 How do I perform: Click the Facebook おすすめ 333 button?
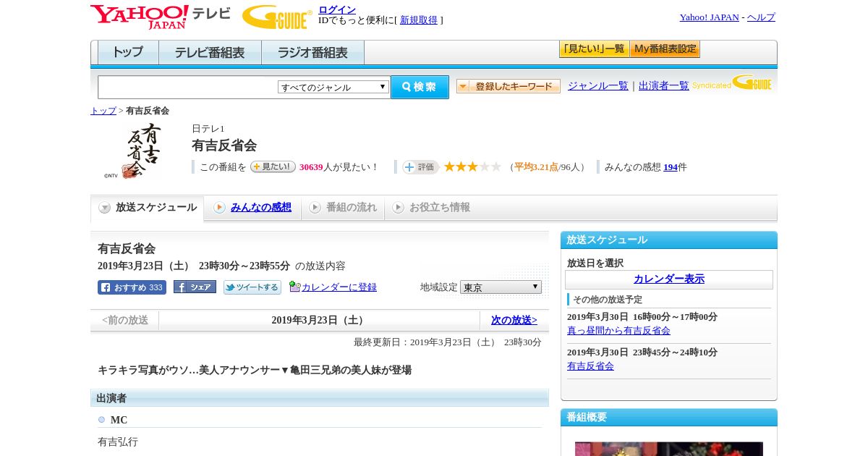point(132,287)
